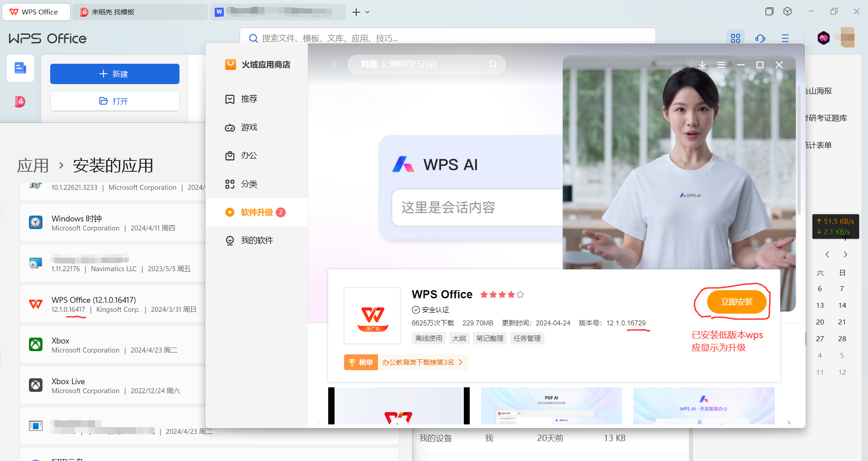Open 分类 in app store sidebar

tap(257, 184)
